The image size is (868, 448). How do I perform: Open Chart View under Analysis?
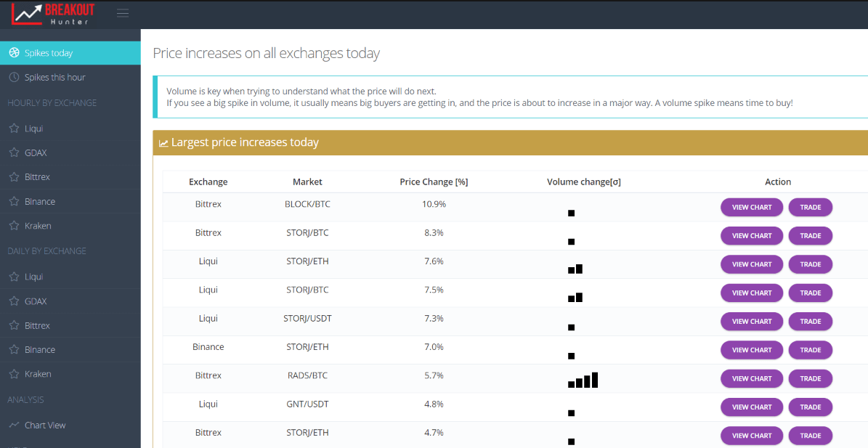(70, 425)
